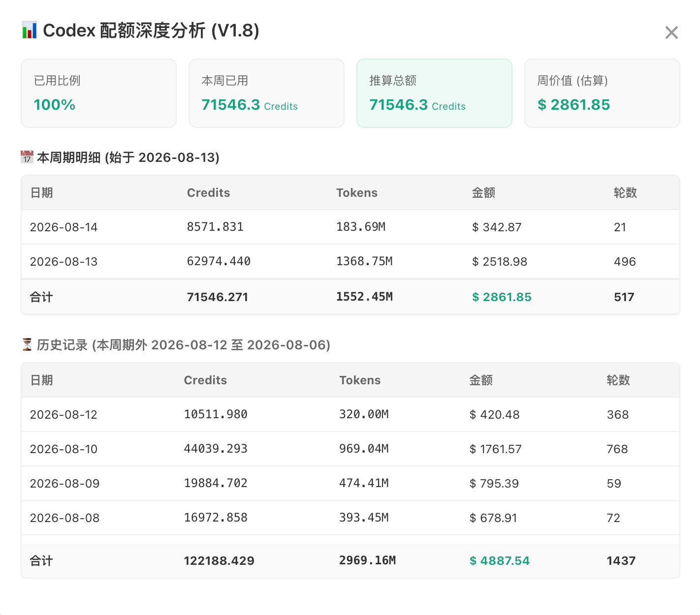Image resolution: width=700 pixels, height=615 pixels.
Task: Click amount $ 342.87
Action: click(497, 227)
